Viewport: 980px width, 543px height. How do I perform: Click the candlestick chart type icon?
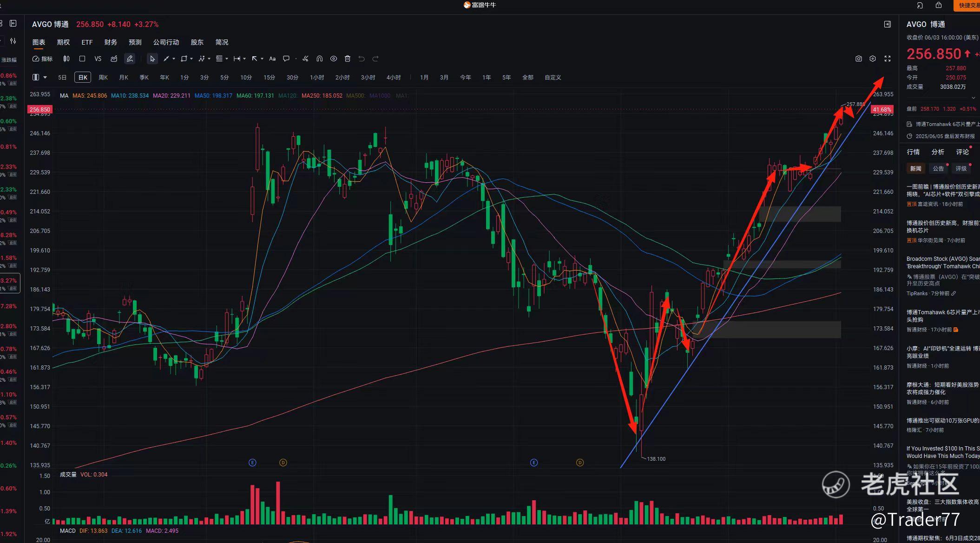tap(66, 59)
